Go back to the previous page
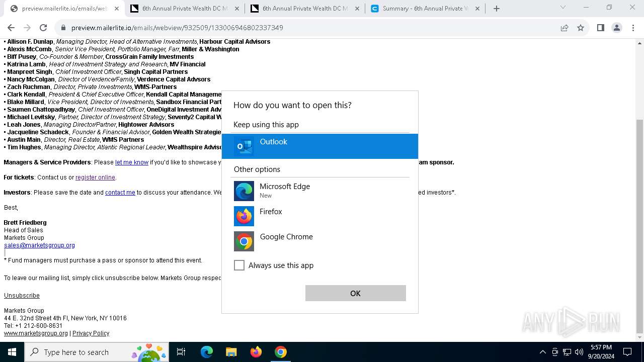The width and height of the screenshot is (644, 362). (x=11, y=28)
